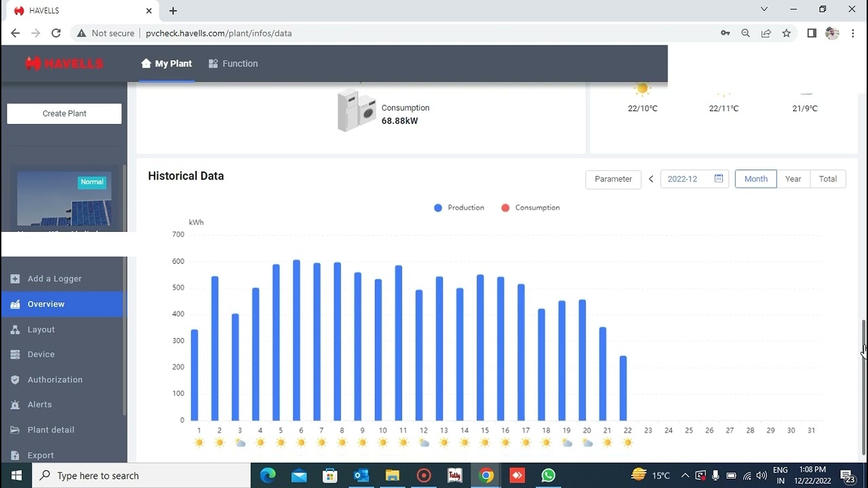Open Microsoft Edge from the taskbar
Screen dimensions: 868x488
(268, 475)
